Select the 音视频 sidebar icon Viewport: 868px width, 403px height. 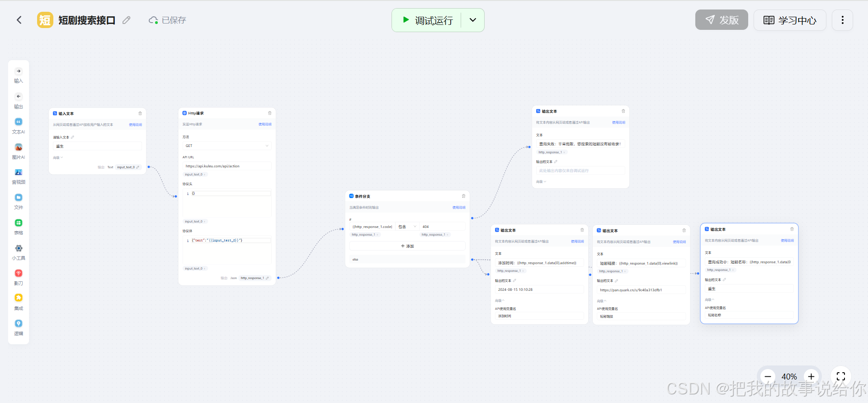pyautogui.click(x=19, y=176)
